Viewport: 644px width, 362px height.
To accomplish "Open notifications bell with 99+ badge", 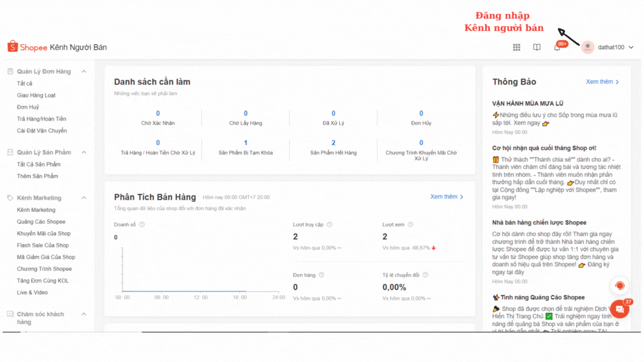I will [x=557, y=47].
